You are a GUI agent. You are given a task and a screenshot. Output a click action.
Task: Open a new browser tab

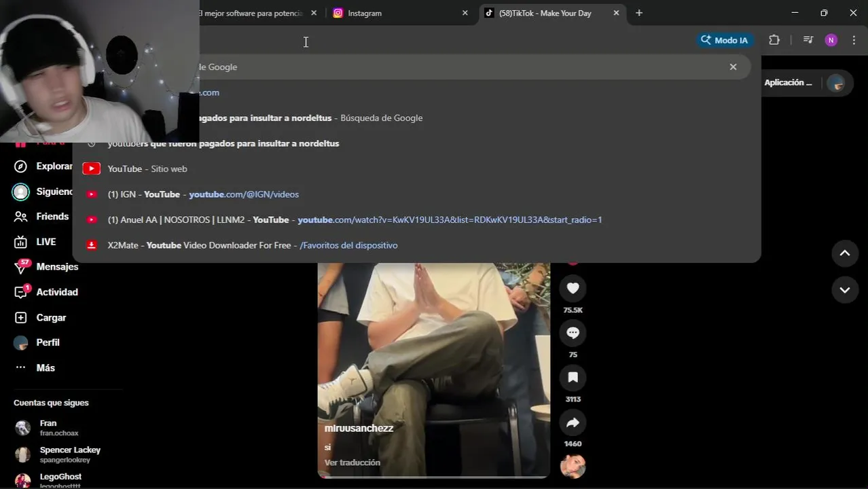pos(638,13)
